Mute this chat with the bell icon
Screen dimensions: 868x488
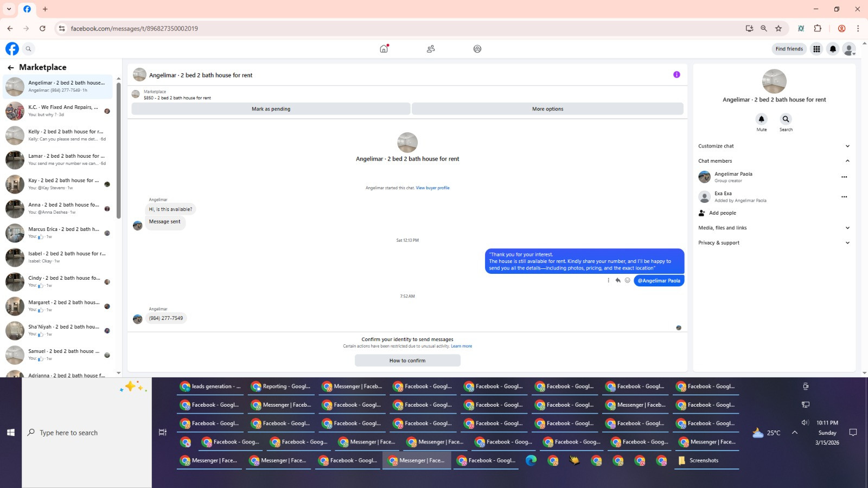762,119
